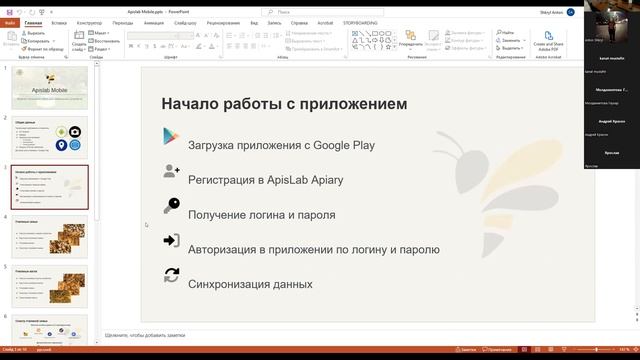Viewport: 640px width, 360px height.
Task: Select slide 1 Apislab Mobile thumbnail
Action: tap(49, 88)
